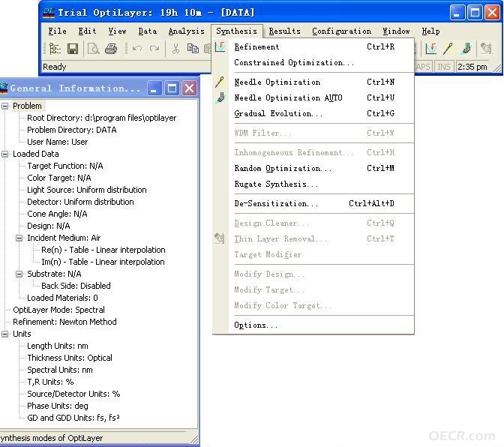Open the View menu

117,31
